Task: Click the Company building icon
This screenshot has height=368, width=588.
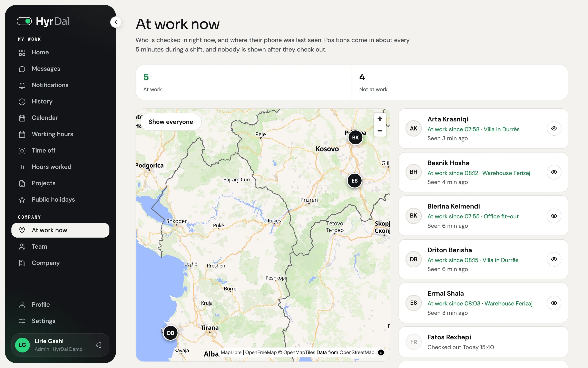Action: click(22, 263)
